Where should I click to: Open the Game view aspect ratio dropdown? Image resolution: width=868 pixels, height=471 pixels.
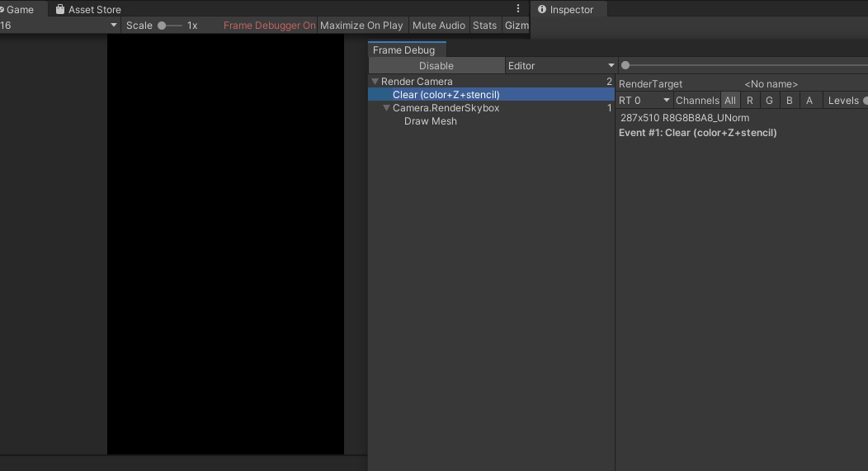coord(58,26)
